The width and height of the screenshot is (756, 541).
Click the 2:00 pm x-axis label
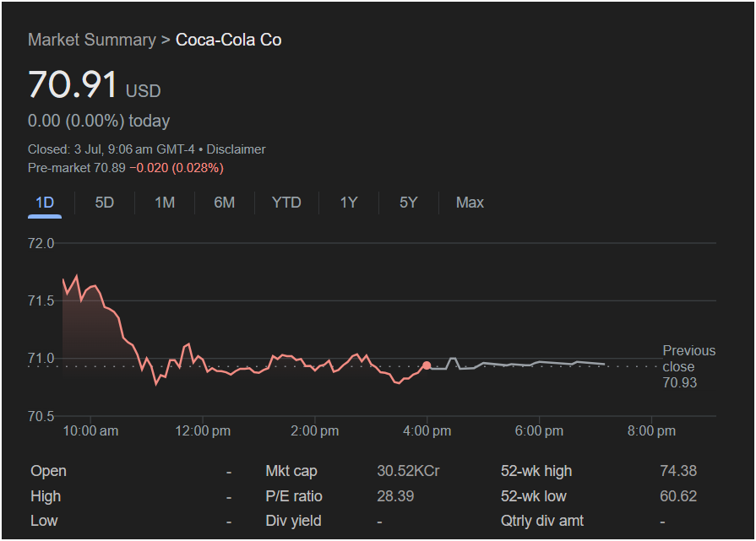click(314, 431)
